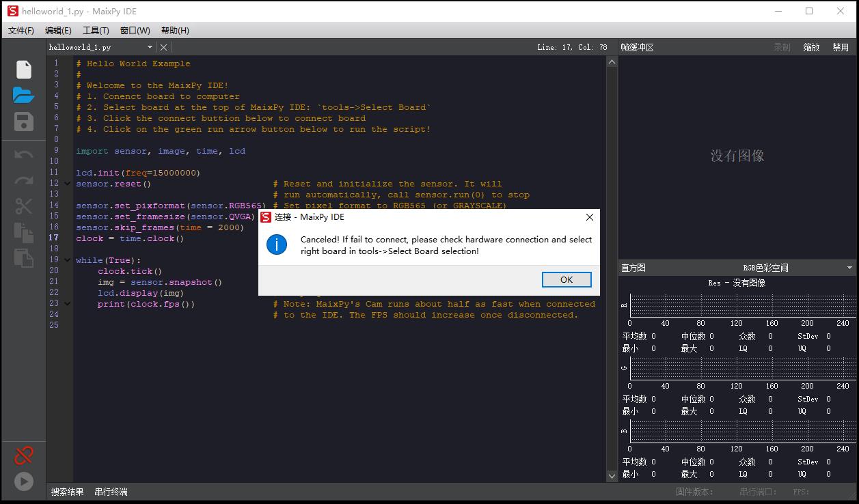859x504 pixels.
Task: Click the 帧缓冲区 panel title
Action: (x=637, y=47)
